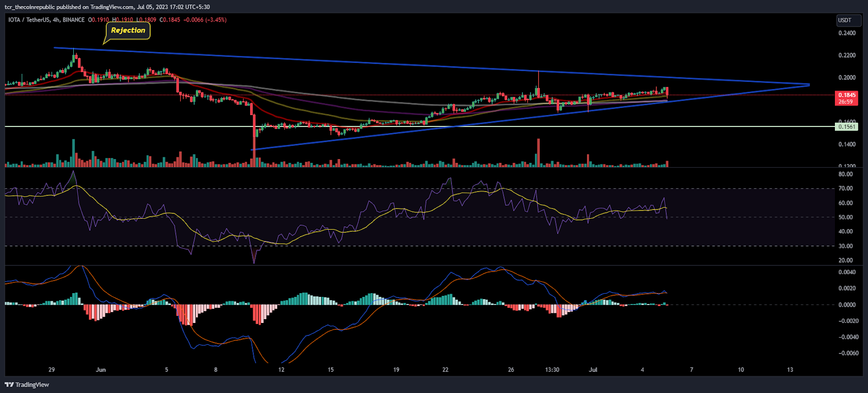Click the RSI 50.00 axis label
The height and width of the screenshot is (393, 868).
point(845,217)
